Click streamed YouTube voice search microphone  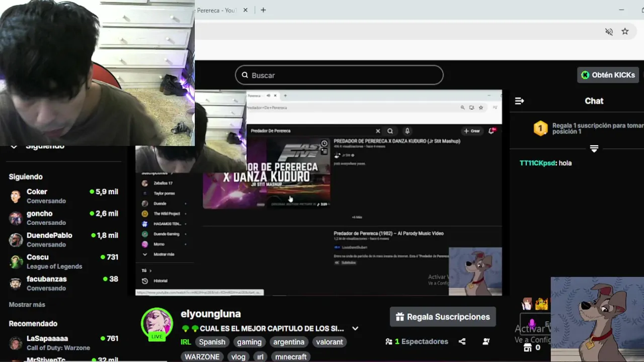point(407,131)
